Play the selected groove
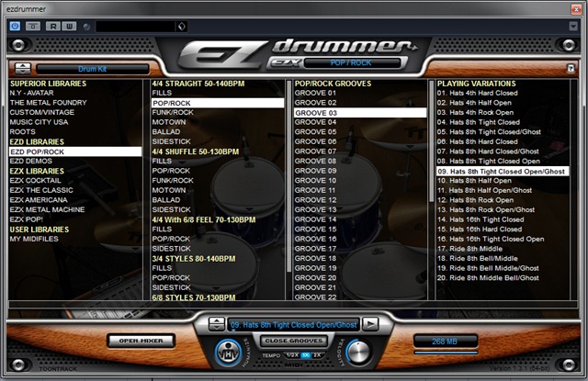The image size is (588, 381). click(370, 324)
